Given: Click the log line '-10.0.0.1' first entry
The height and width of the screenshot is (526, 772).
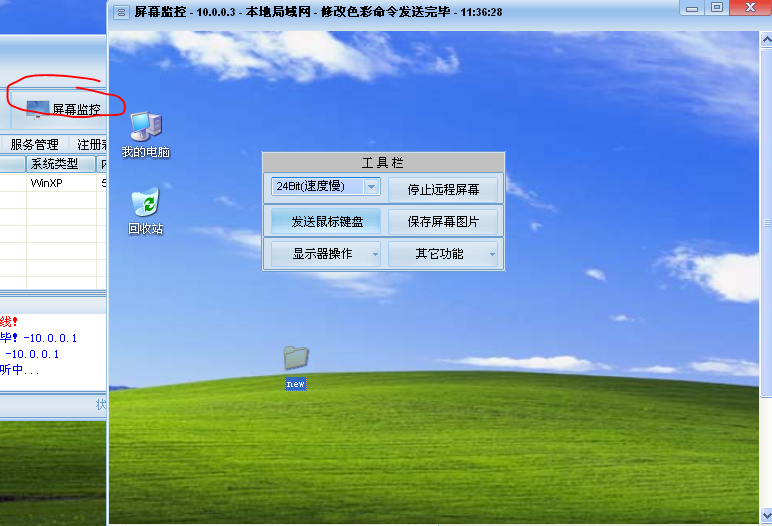Looking at the screenshot, I should 38,338.
